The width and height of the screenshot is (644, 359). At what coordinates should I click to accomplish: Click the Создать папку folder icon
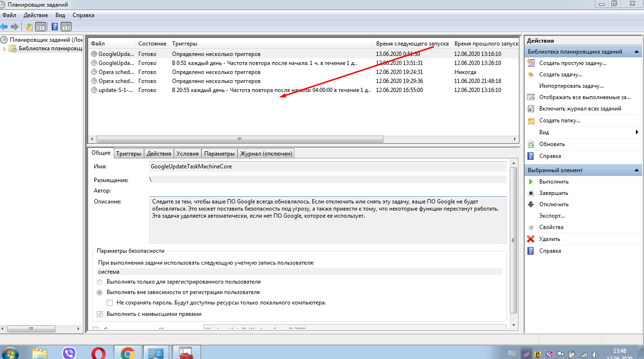tap(531, 121)
